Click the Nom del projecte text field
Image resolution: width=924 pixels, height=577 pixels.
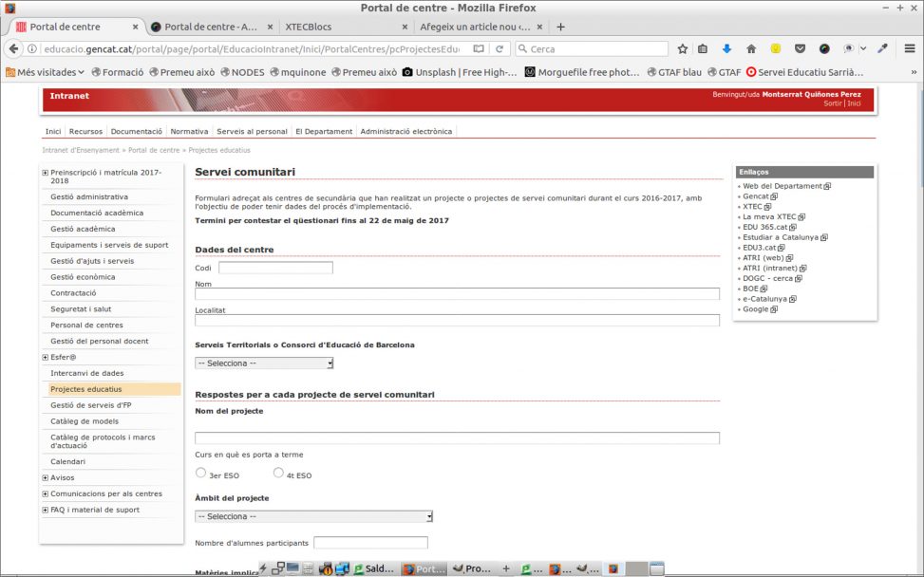pyautogui.click(x=457, y=438)
